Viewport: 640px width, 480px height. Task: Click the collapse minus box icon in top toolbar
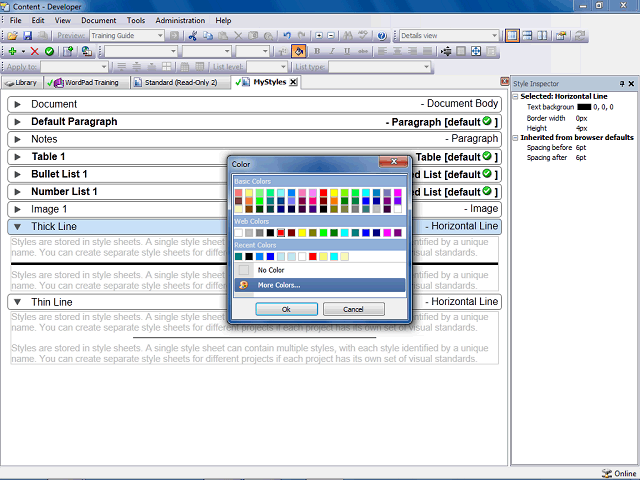pyautogui.click(x=331, y=36)
